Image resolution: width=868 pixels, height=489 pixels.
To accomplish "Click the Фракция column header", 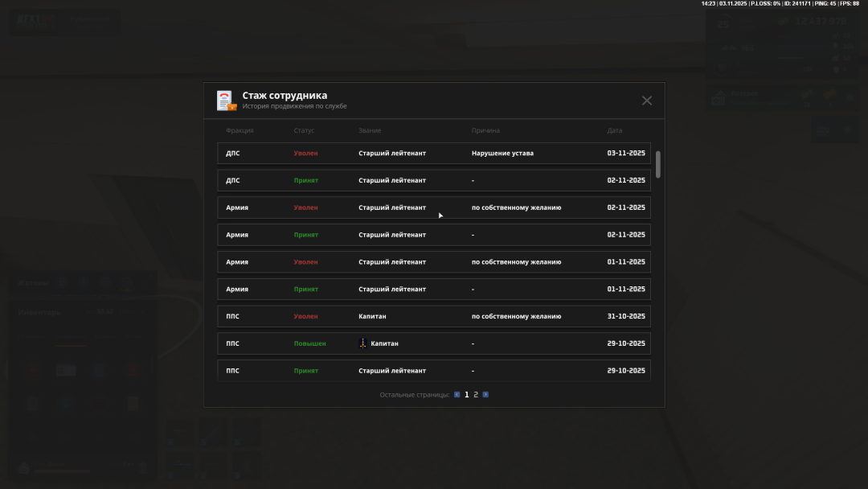I will point(240,130).
